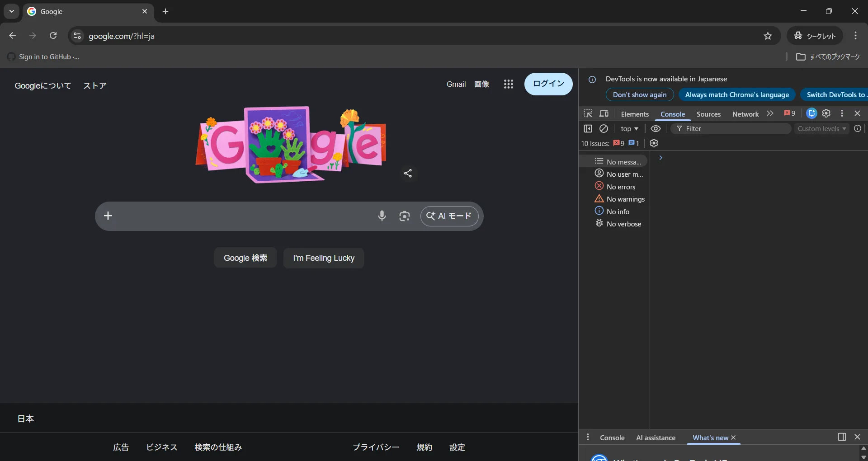Open Custom levels dropdown

(821, 129)
